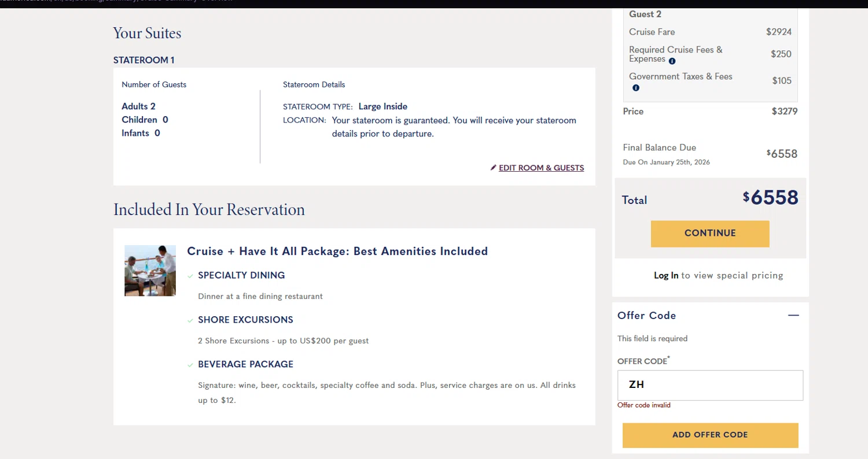
Task: Click the 'Your Suites' heading
Action: pos(147,34)
